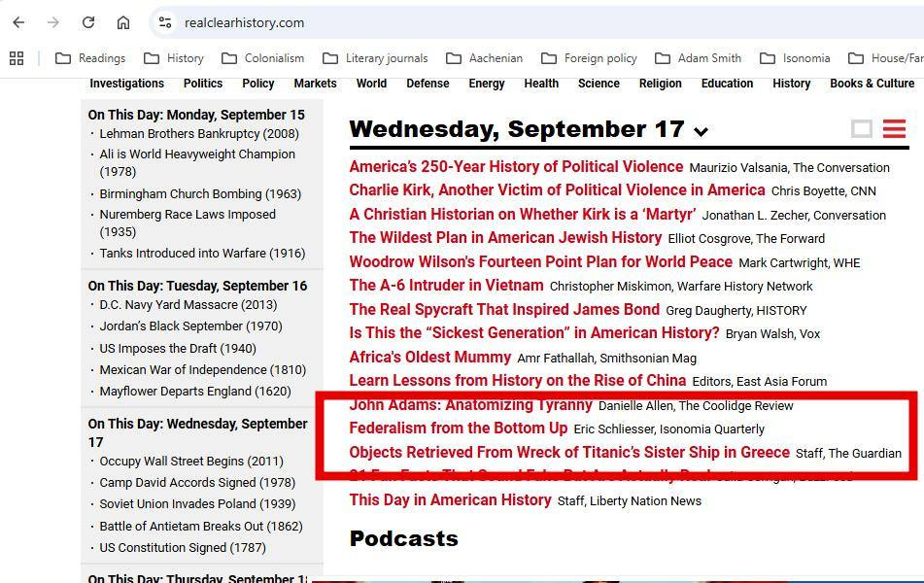Open This Day in American History article
924x583 pixels.
tap(450, 500)
